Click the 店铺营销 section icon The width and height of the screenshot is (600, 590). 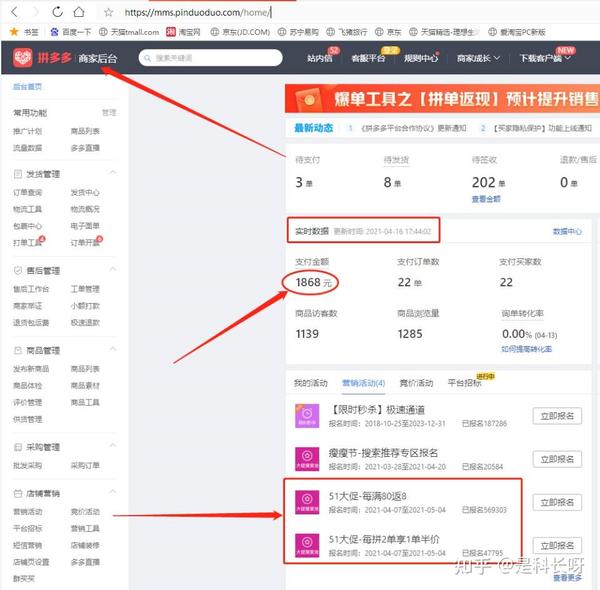tap(18, 493)
